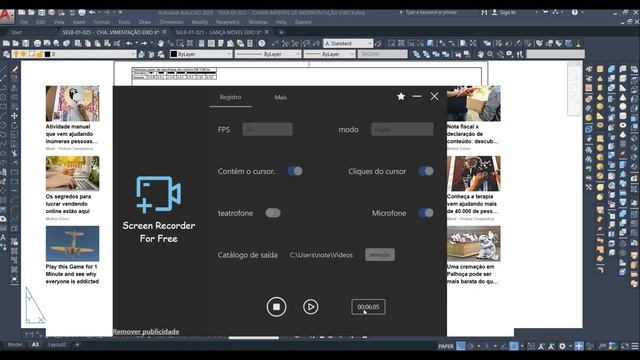This screenshot has height=360, width=640.
Task: Toggle the 'Microfone' switch
Action: point(426,213)
